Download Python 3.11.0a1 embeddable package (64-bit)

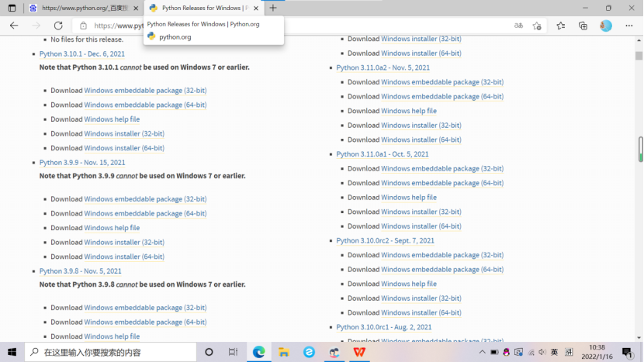point(442,183)
